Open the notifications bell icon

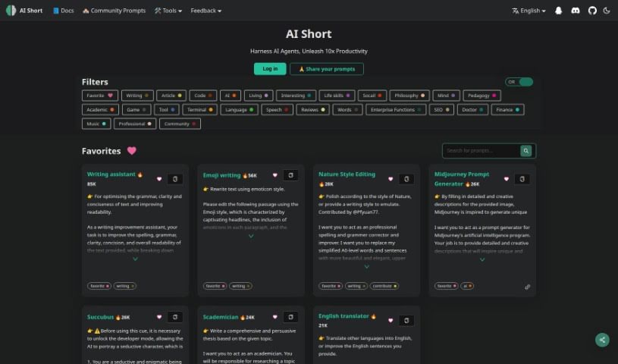558,11
